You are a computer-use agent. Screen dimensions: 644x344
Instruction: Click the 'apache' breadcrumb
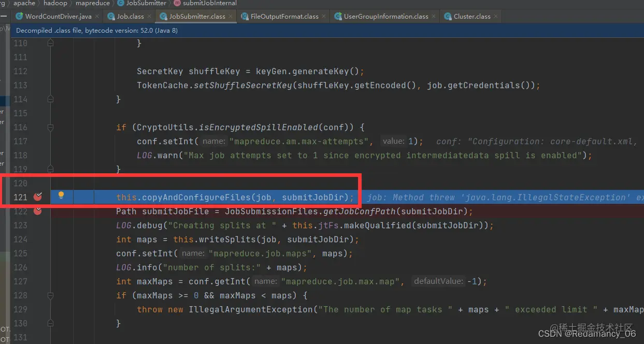[24, 3]
